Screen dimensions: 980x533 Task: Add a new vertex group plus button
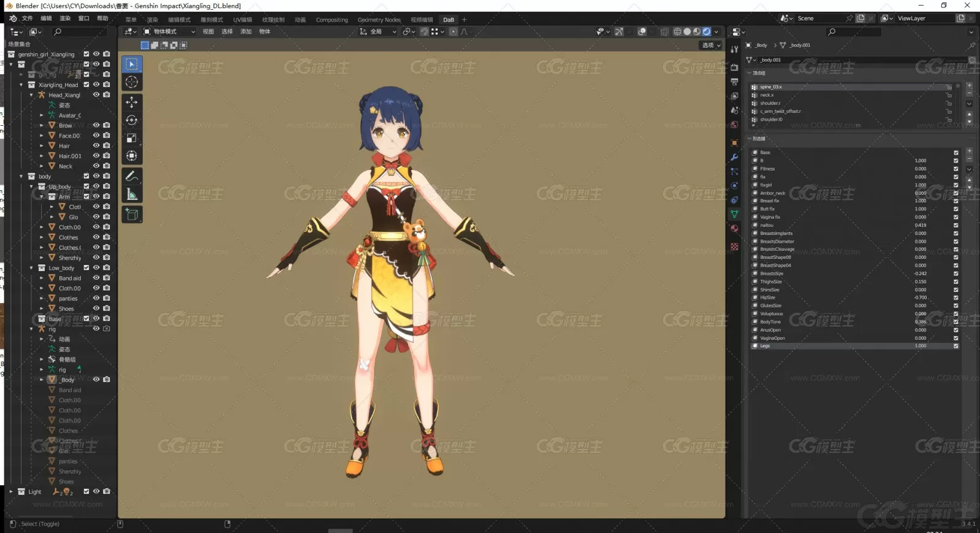pyautogui.click(x=969, y=85)
